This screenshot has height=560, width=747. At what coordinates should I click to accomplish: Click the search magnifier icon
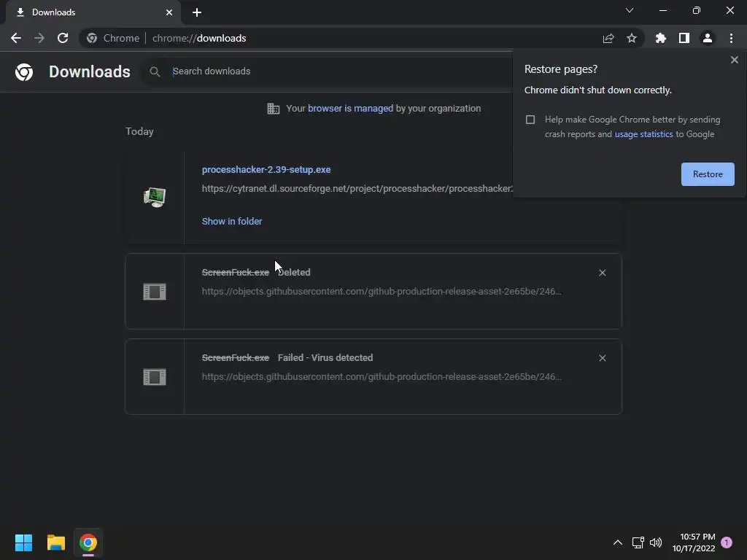pos(155,71)
